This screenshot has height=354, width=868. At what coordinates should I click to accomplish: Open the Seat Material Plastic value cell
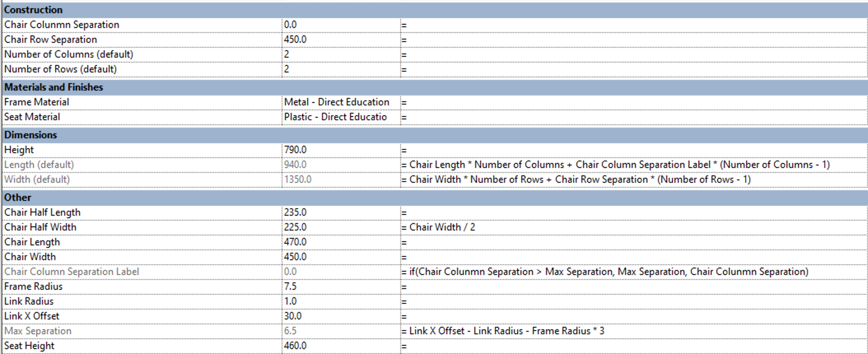point(341,117)
